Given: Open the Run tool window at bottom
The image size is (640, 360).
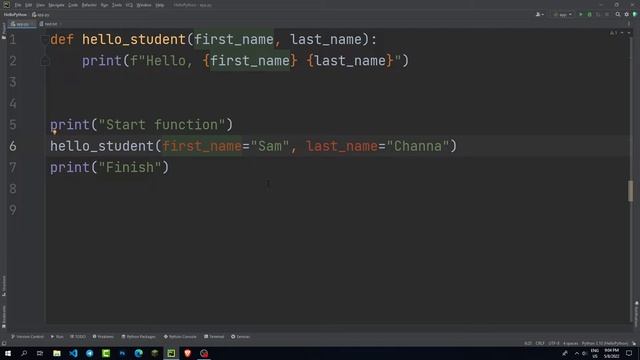Looking at the screenshot, I should tap(57, 337).
